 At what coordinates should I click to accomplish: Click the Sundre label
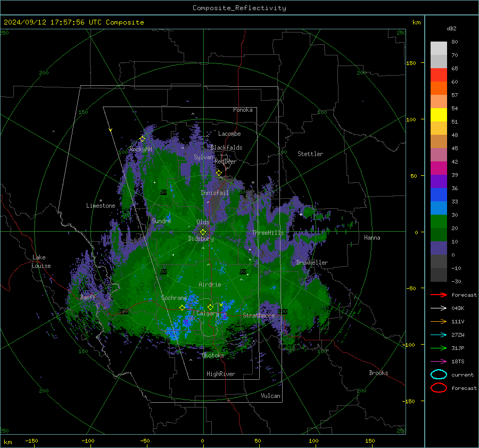(x=161, y=221)
